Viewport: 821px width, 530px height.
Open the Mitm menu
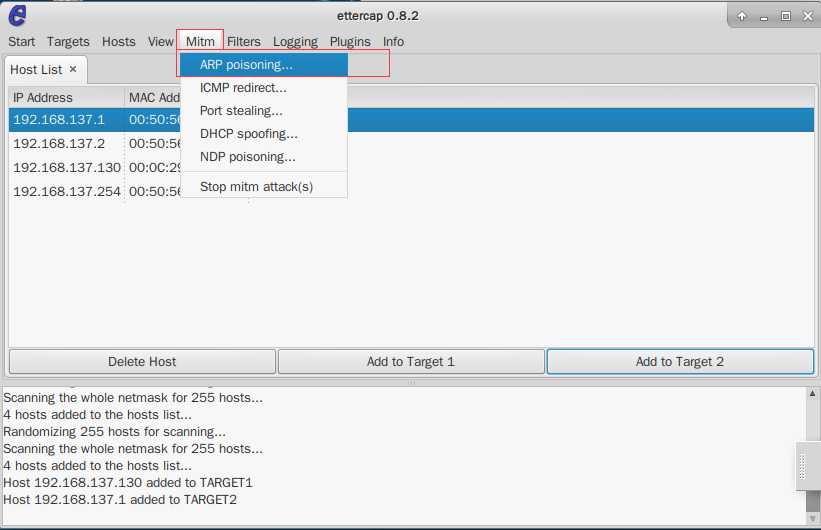point(200,41)
